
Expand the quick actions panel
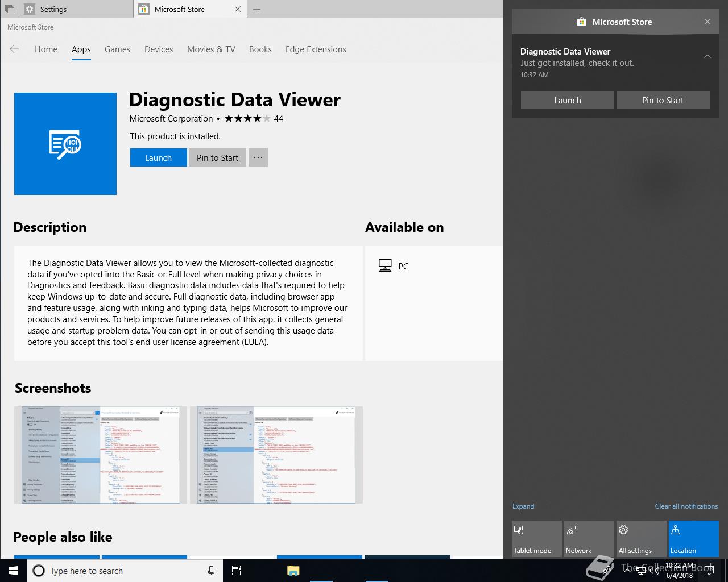523,506
